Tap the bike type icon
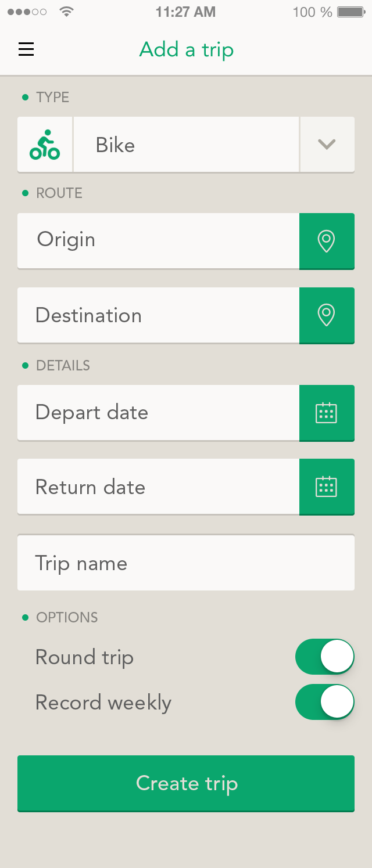Screen dimensions: 372x868 (45, 145)
